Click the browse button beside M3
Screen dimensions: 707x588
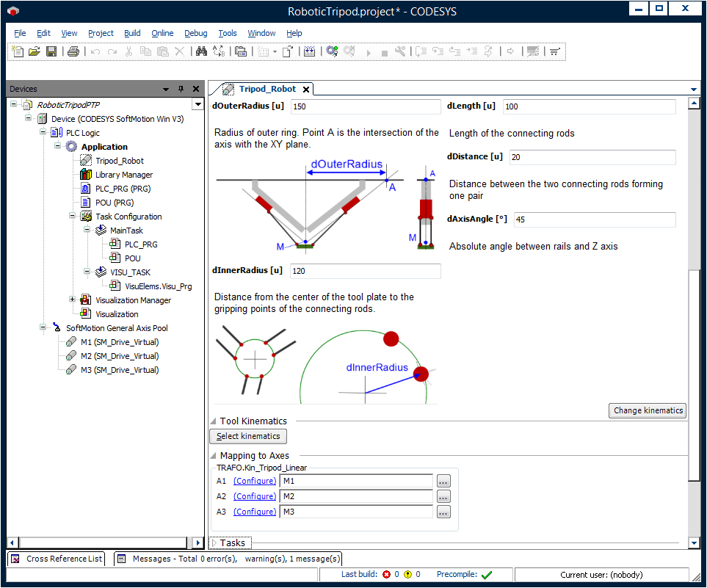[443, 512]
